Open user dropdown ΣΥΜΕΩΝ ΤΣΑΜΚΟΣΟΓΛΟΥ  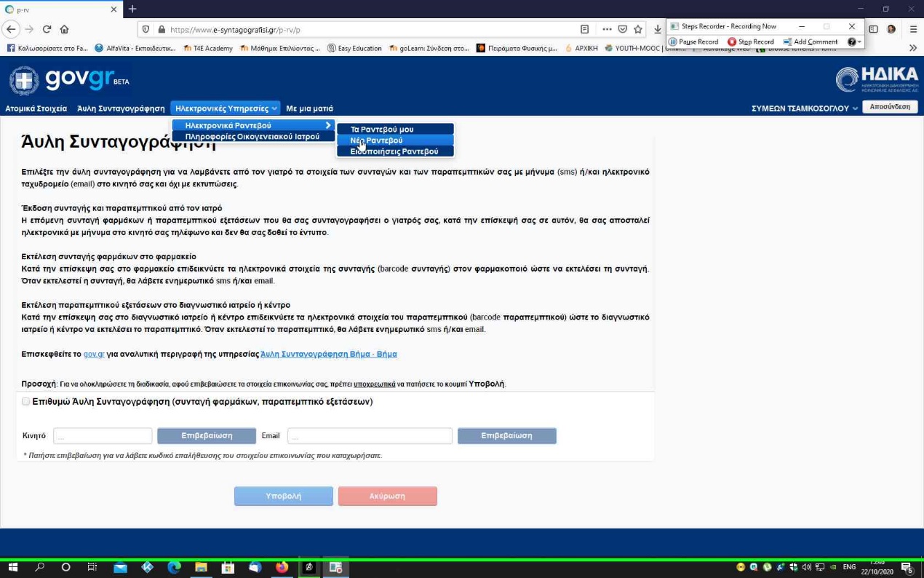point(804,108)
